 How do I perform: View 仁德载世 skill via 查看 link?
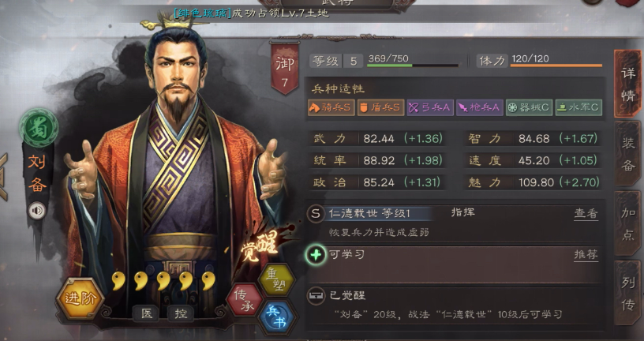click(586, 214)
